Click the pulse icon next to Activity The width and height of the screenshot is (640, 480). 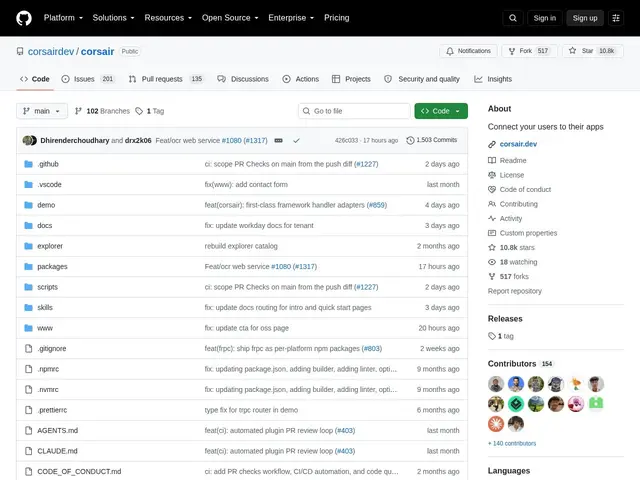pyautogui.click(x=492, y=218)
